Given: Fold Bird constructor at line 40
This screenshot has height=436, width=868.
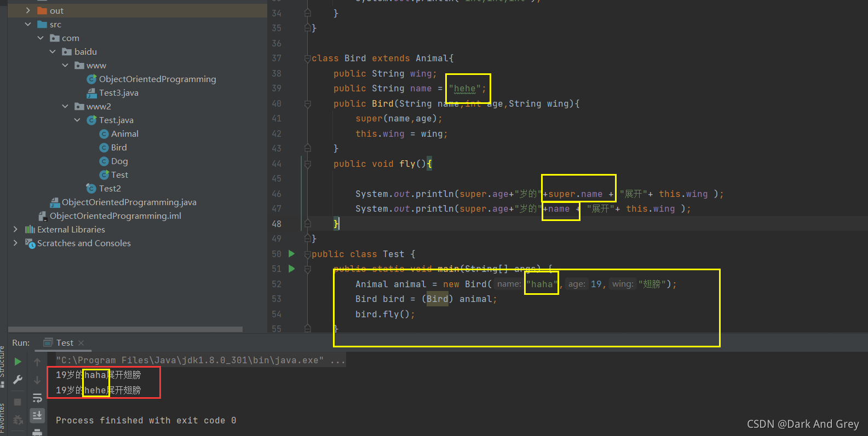Looking at the screenshot, I should (308, 104).
